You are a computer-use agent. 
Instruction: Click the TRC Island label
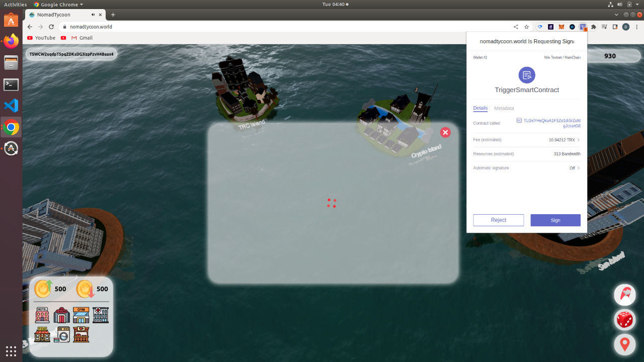(252, 125)
